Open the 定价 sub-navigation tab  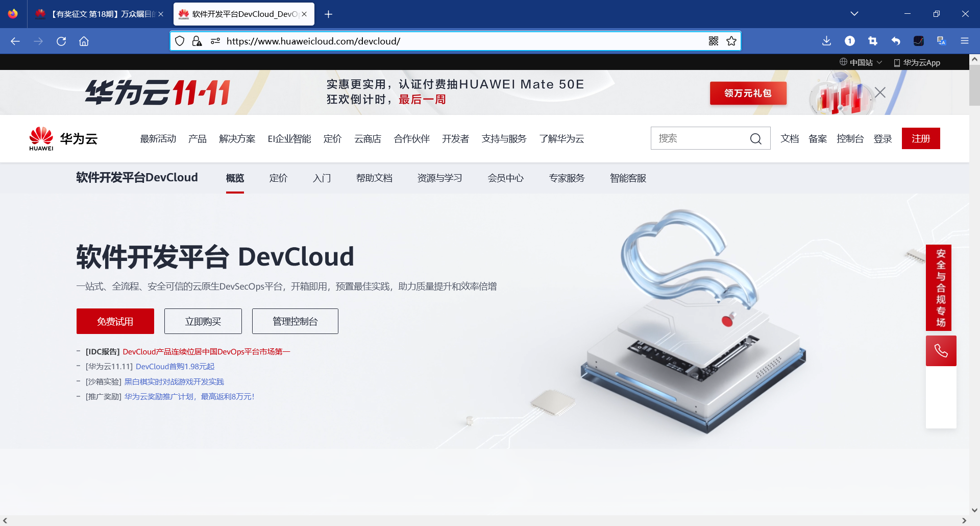point(278,178)
